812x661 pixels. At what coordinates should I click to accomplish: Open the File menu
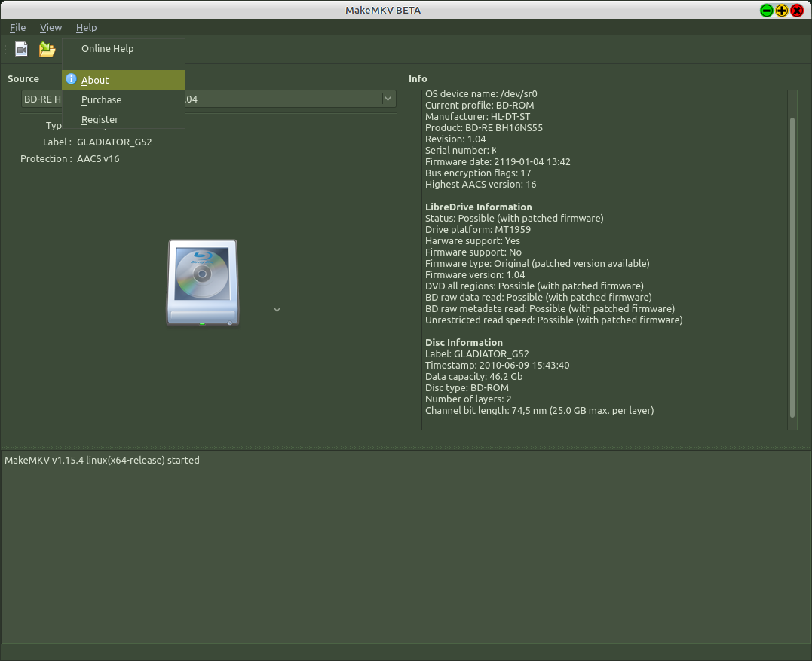(17, 27)
